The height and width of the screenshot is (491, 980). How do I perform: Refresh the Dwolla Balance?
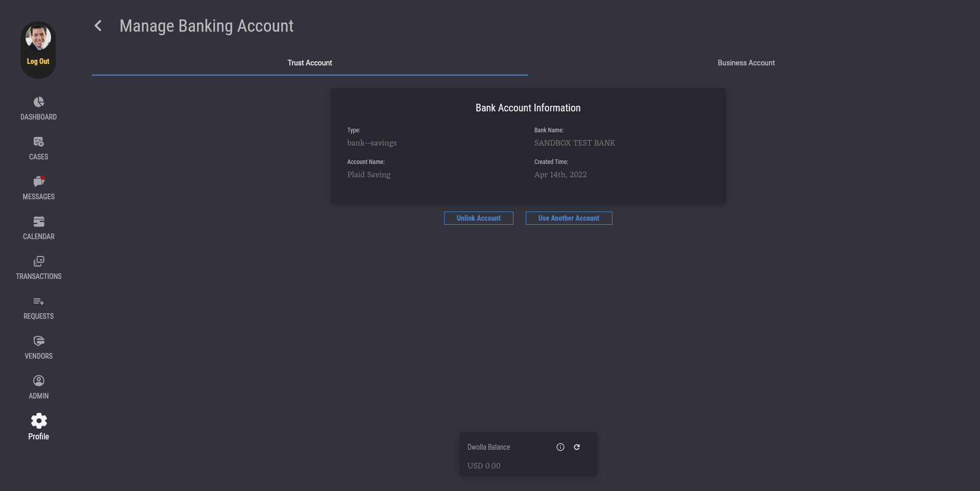click(577, 447)
